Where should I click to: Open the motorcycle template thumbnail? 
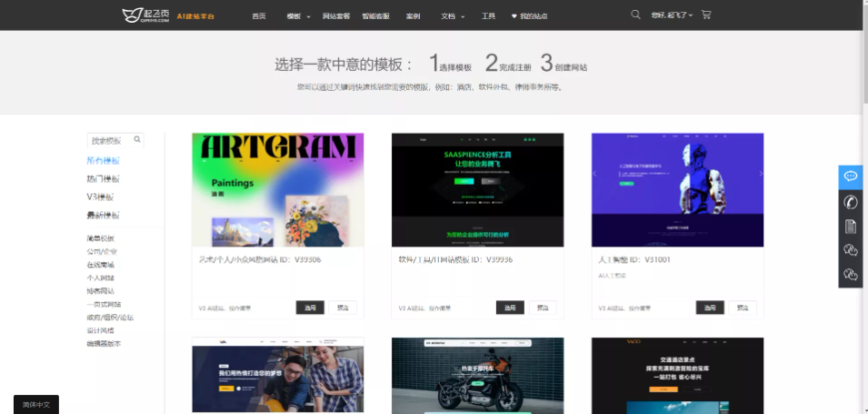(x=478, y=375)
